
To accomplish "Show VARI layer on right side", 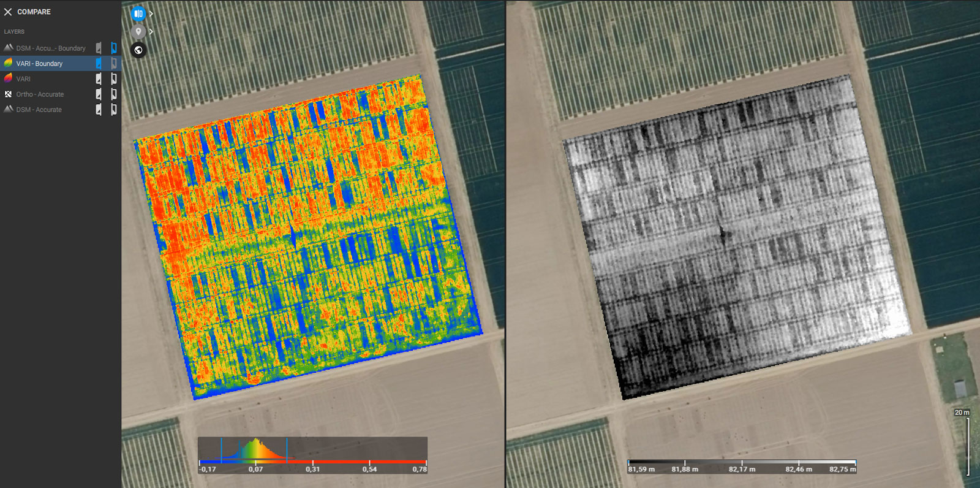I will (114, 79).
